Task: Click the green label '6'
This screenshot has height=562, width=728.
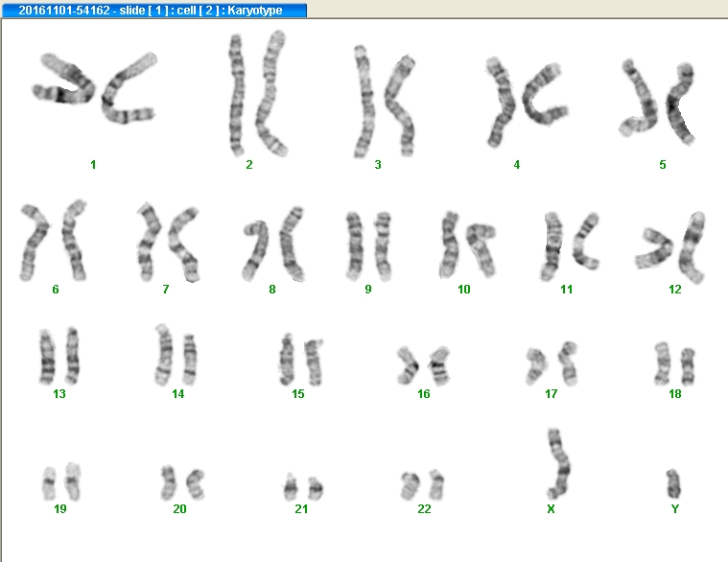Action: [56, 290]
